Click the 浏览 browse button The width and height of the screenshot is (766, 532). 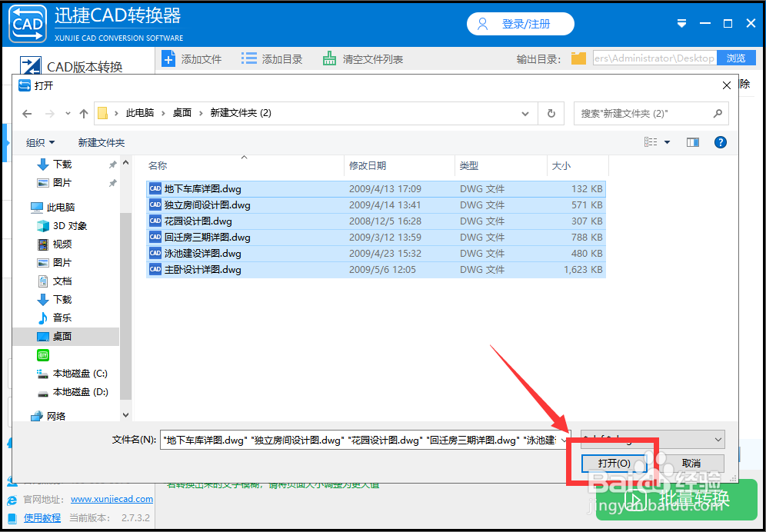[x=736, y=58]
